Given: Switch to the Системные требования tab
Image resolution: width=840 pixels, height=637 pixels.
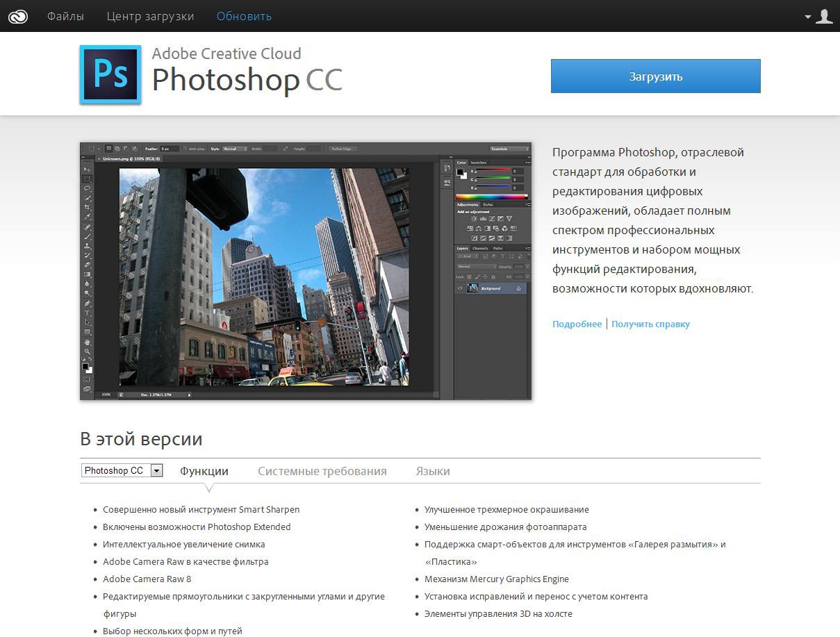Looking at the screenshot, I should (322, 471).
